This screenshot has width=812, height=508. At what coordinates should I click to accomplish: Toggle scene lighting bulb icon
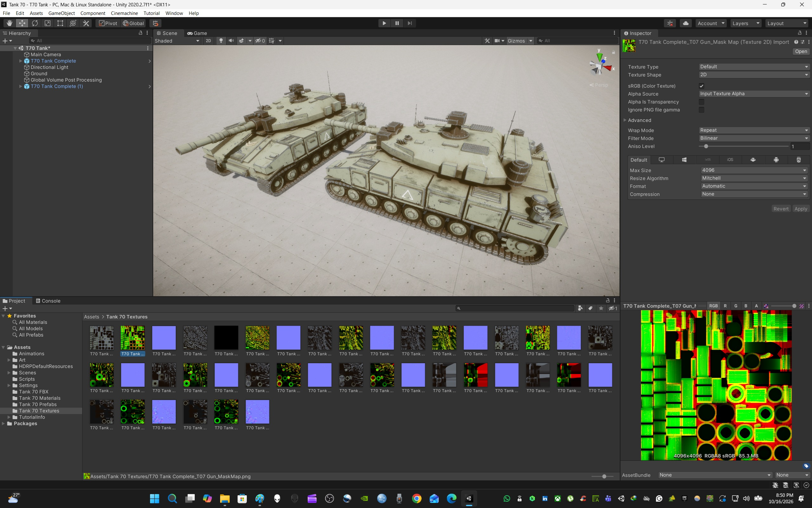coord(221,41)
